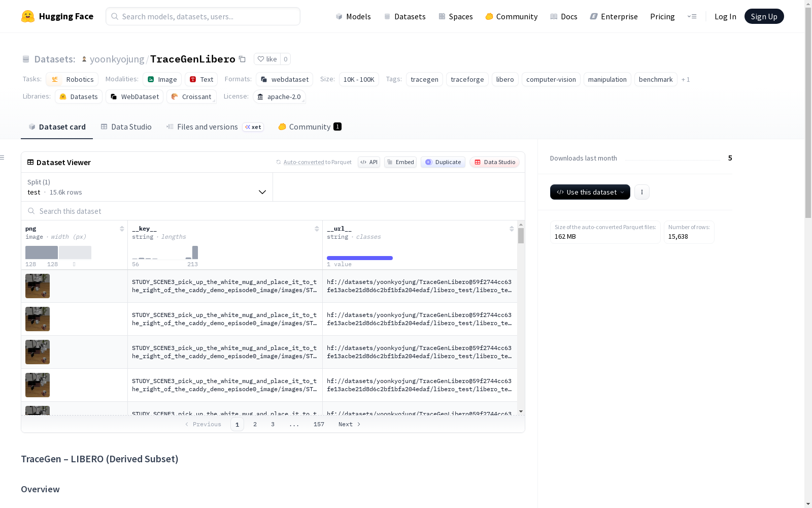
Task: Sort the __key__ column
Action: [x=317, y=229]
